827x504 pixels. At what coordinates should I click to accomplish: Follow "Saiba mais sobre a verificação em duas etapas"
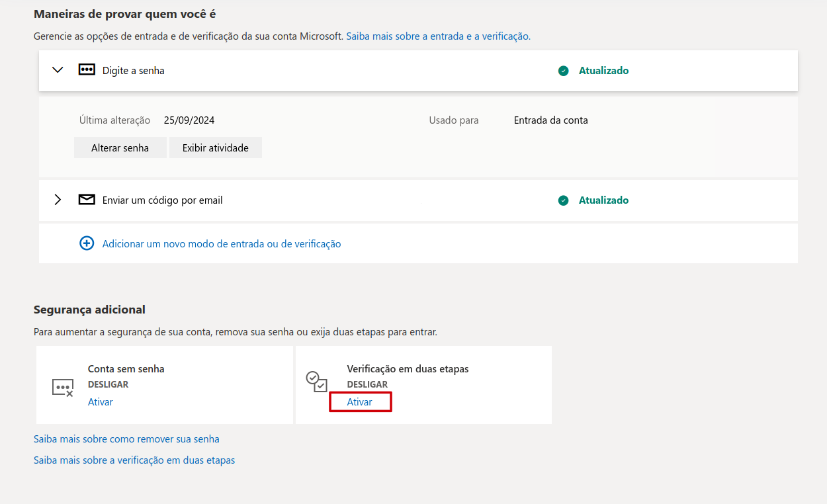(134, 460)
